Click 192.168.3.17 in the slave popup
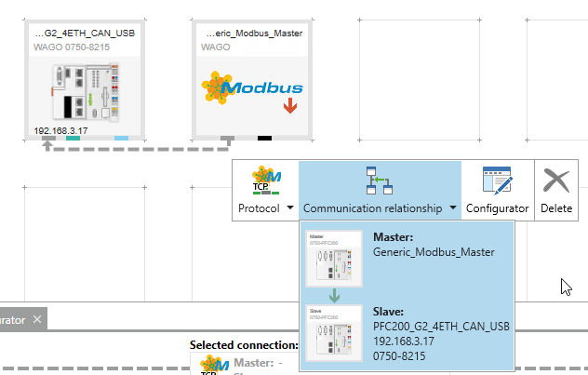Viewport: 588px width, 375px height. [404, 342]
